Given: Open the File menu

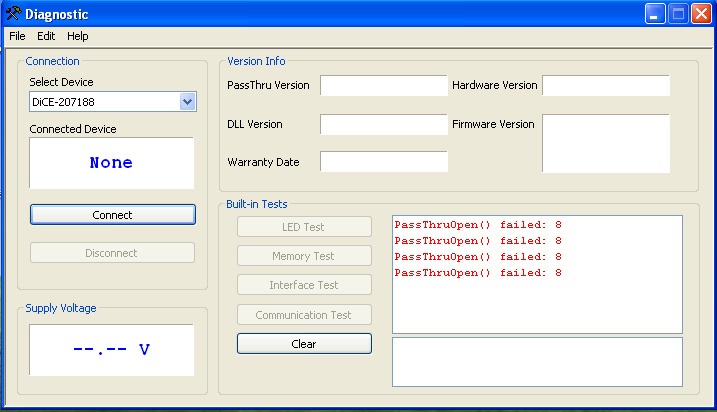Looking at the screenshot, I should (17, 36).
